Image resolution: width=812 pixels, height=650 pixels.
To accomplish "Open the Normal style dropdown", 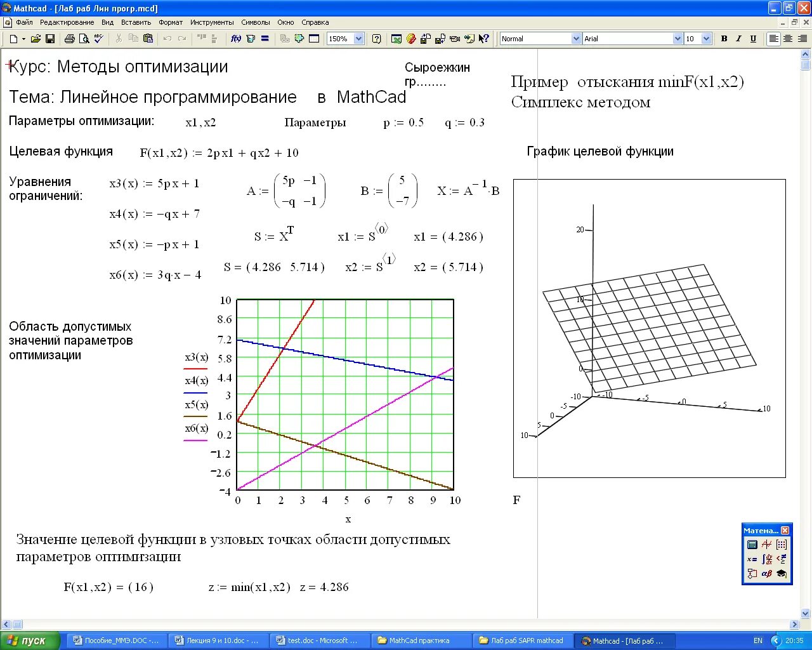I will [576, 39].
